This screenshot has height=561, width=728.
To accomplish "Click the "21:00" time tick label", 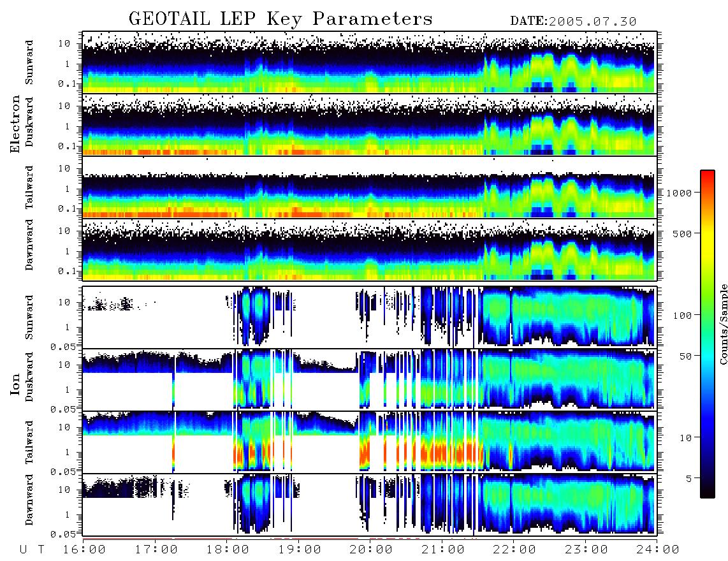I will pyautogui.click(x=443, y=550).
